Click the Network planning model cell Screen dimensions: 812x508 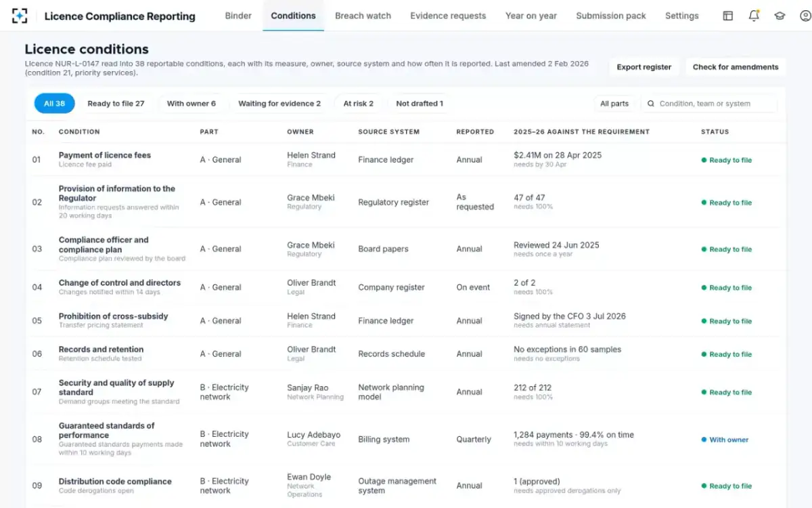click(x=391, y=392)
